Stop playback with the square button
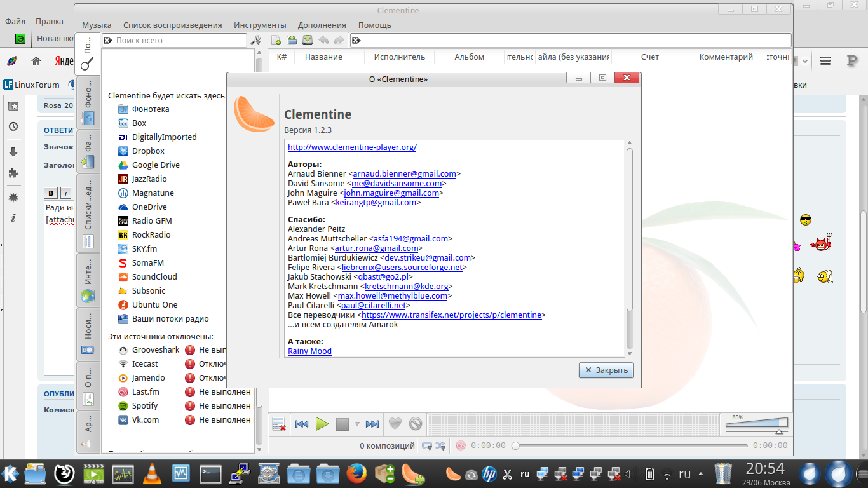The width and height of the screenshot is (868, 488). (x=342, y=424)
